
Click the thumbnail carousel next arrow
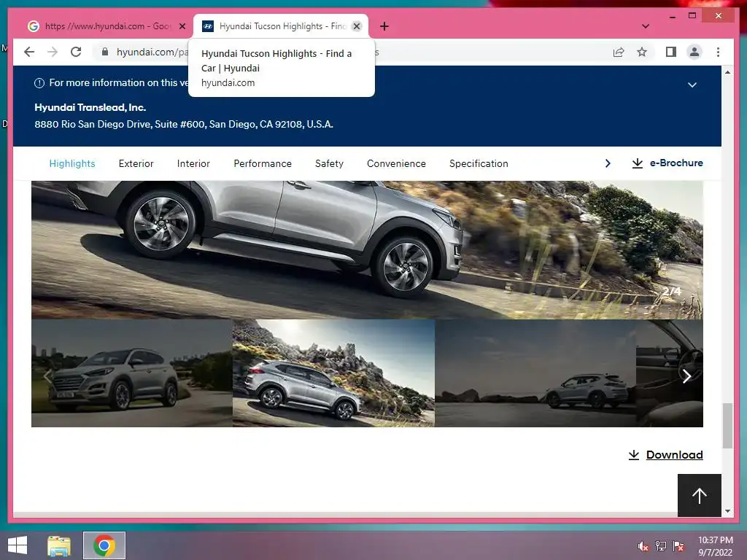point(686,376)
